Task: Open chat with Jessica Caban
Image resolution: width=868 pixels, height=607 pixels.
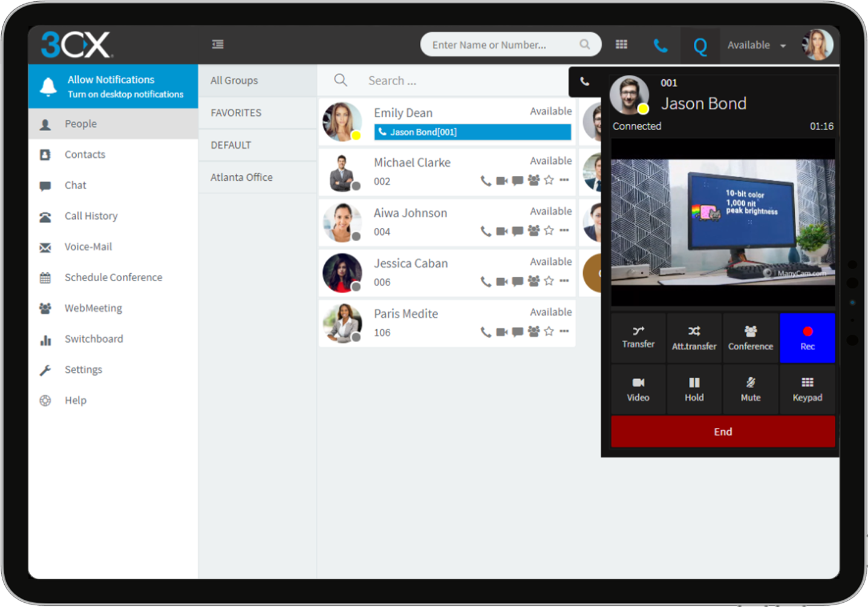Action: 518,281
